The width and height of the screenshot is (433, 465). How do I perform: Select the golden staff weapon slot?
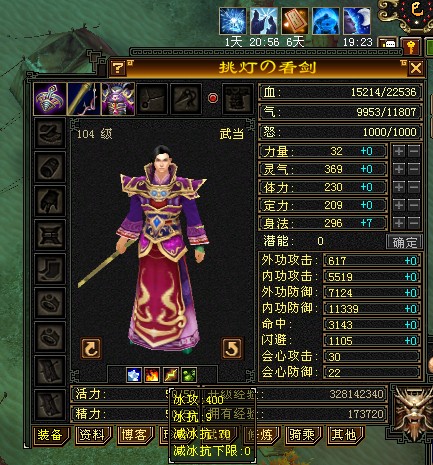(83, 99)
